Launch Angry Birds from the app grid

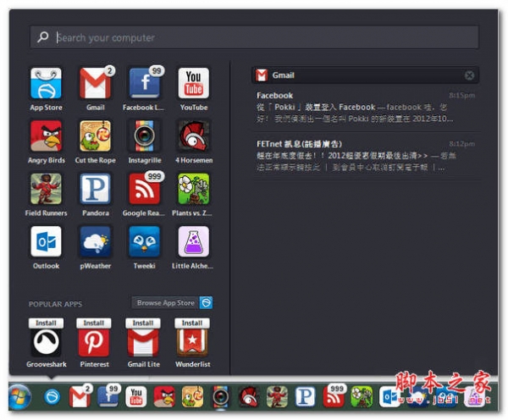46,136
